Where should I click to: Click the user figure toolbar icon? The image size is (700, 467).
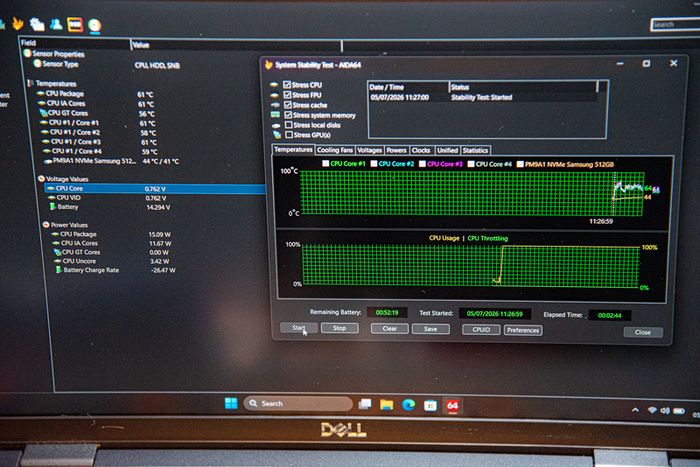[x=56, y=24]
